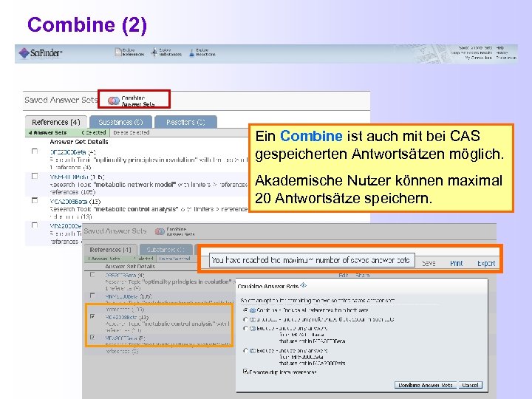Untick the last checked answer set checkbox behind the dialog
Image resolution: width=532 pixels, height=399 pixels.
tap(92, 337)
